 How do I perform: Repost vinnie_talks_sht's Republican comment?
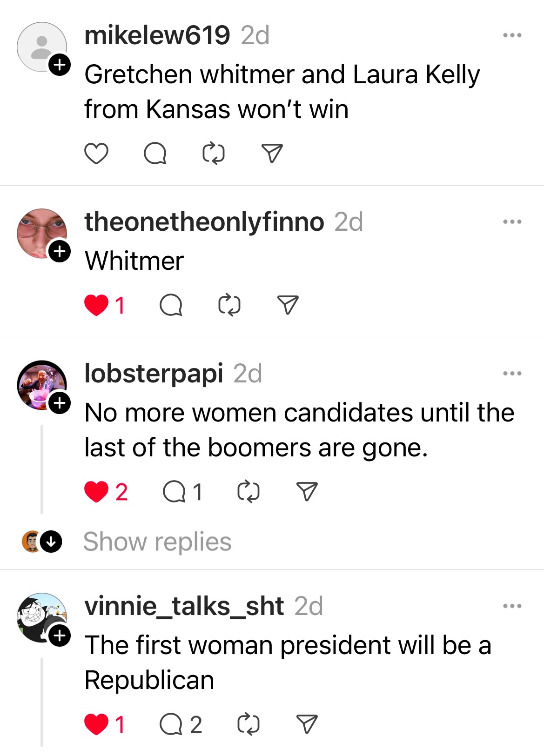tap(248, 724)
